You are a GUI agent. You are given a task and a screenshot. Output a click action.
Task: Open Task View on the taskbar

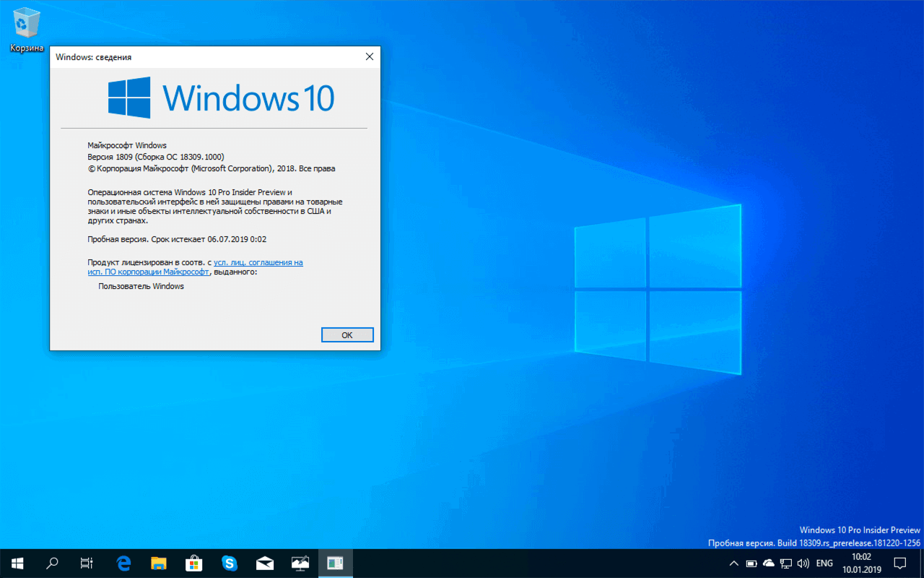point(86,563)
